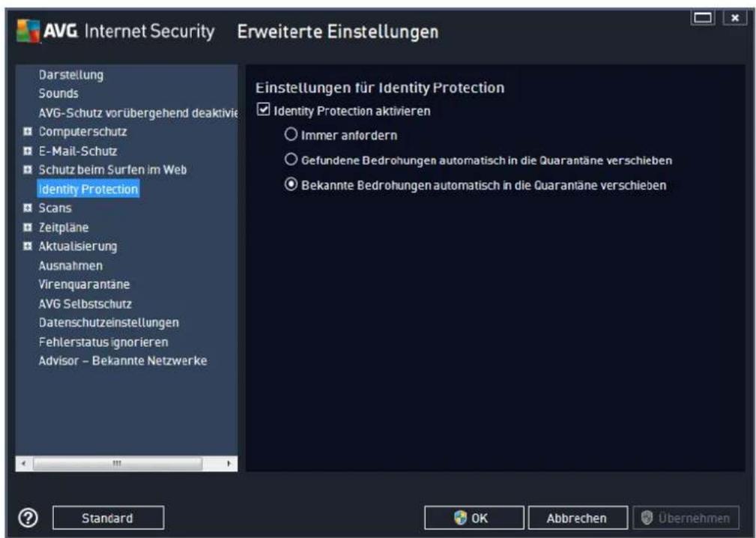Expand the Computerschutz tree node
This screenshot has width=756, height=538.
28,131
